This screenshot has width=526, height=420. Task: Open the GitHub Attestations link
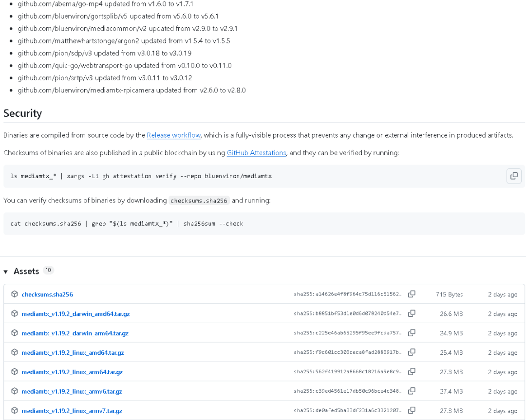pyautogui.click(x=256, y=153)
